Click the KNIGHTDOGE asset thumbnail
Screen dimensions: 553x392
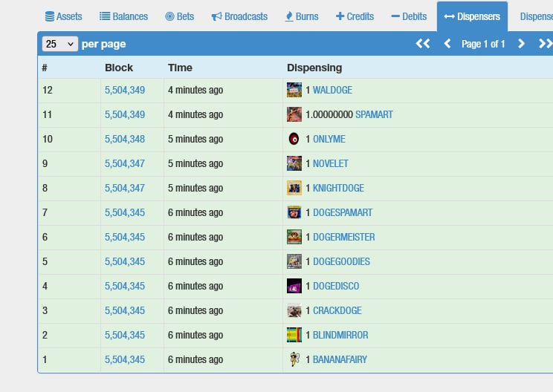tap(294, 188)
